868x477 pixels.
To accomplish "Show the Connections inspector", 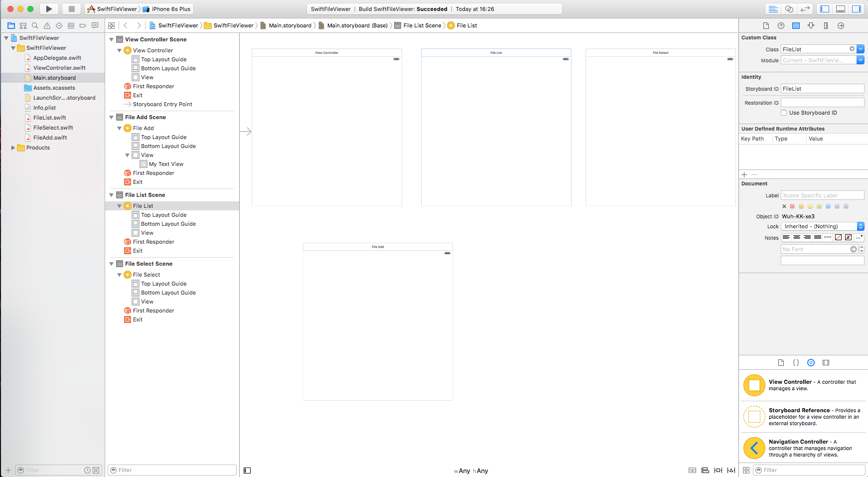I will pyautogui.click(x=841, y=25).
